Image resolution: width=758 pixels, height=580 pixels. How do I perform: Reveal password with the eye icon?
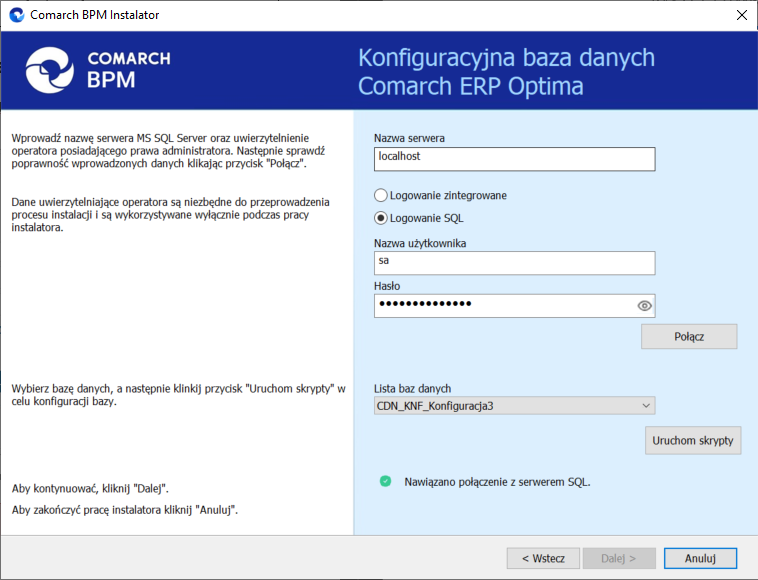[x=644, y=306]
